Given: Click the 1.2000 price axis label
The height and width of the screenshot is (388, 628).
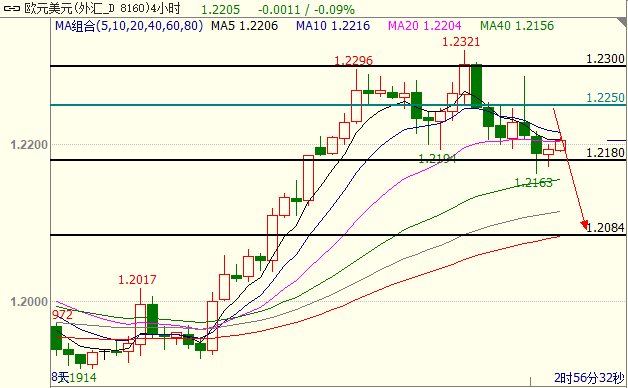Looking at the screenshot, I should (x=28, y=302).
